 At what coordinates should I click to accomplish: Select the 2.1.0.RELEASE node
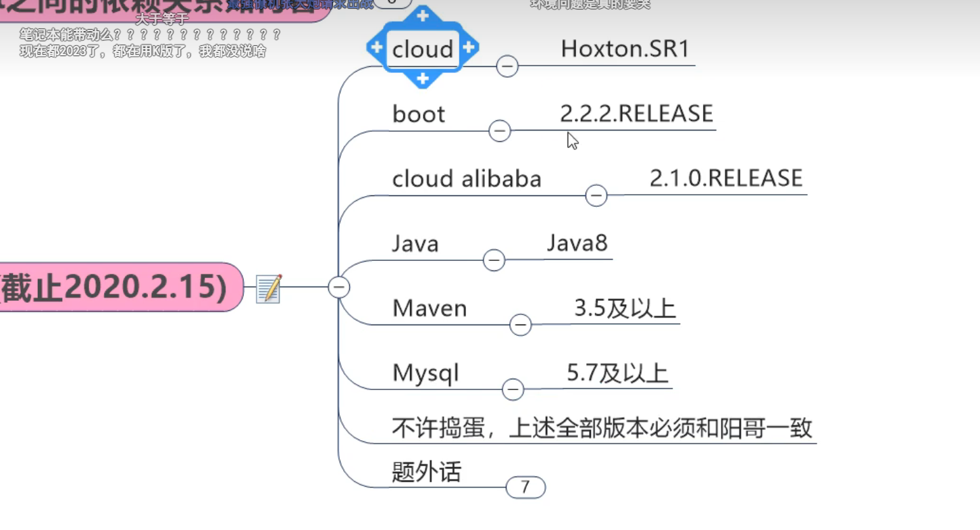tap(726, 178)
